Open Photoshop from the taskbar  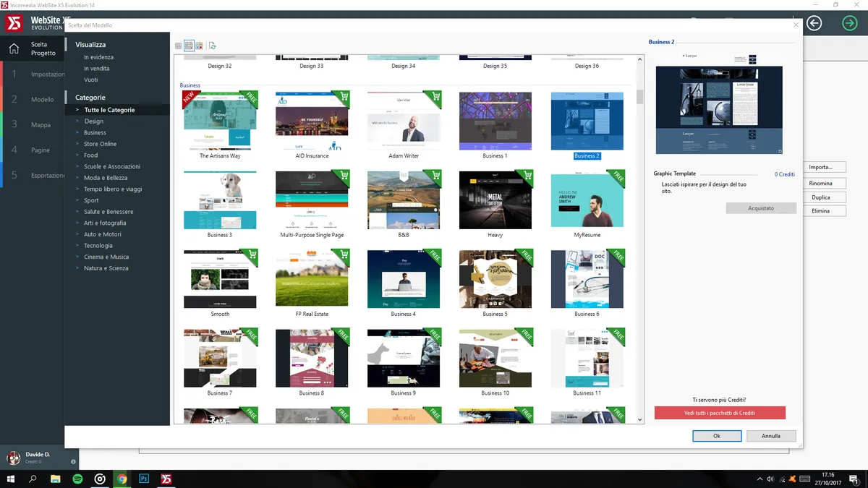(144, 479)
